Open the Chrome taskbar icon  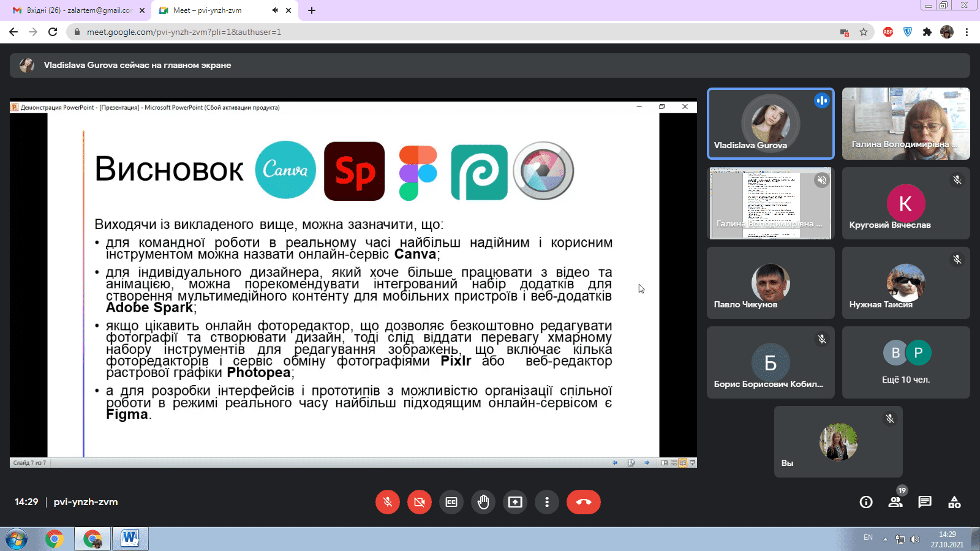(x=55, y=539)
